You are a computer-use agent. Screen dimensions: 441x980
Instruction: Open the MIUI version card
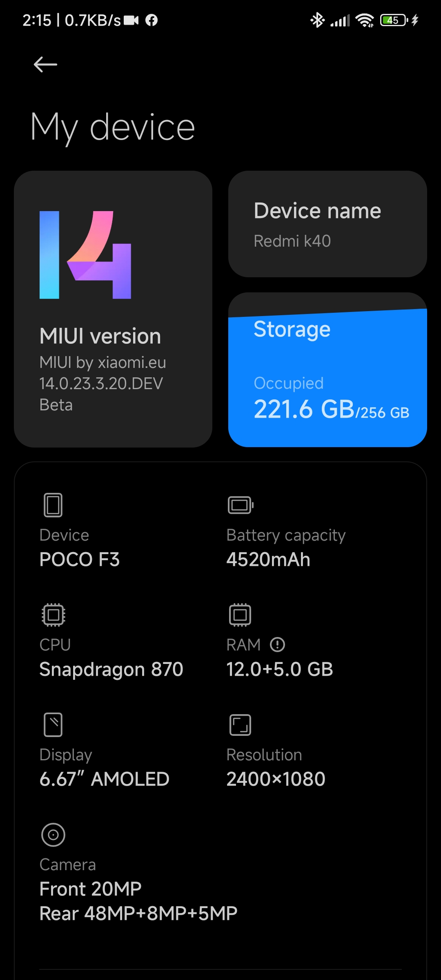(x=113, y=309)
